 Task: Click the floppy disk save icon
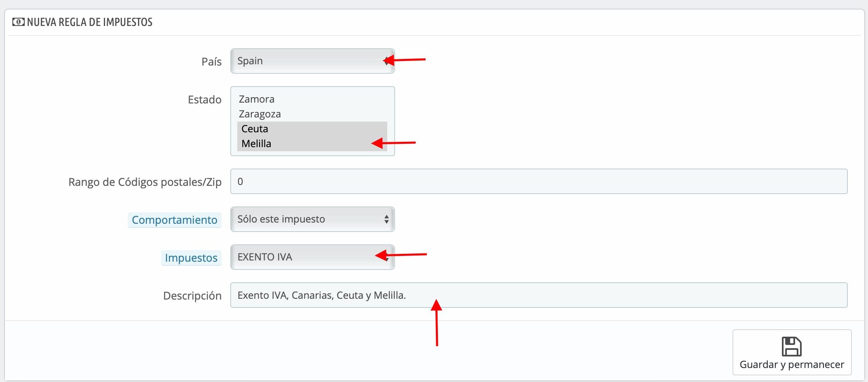click(791, 347)
